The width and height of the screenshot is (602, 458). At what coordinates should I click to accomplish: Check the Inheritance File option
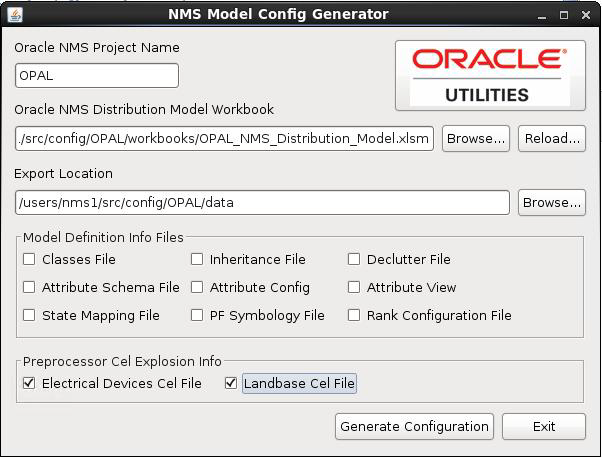tap(197, 259)
